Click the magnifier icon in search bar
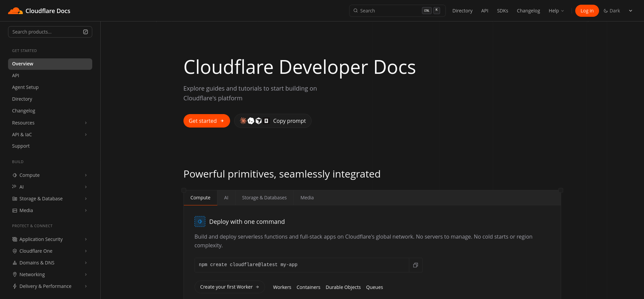The height and width of the screenshot is (299, 644). tap(356, 11)
